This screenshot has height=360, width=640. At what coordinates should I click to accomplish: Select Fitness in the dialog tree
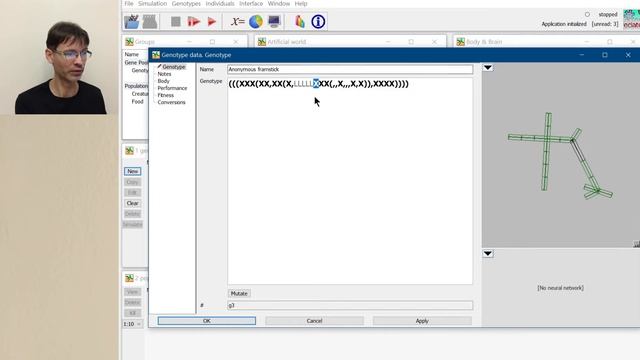(166, 95)
